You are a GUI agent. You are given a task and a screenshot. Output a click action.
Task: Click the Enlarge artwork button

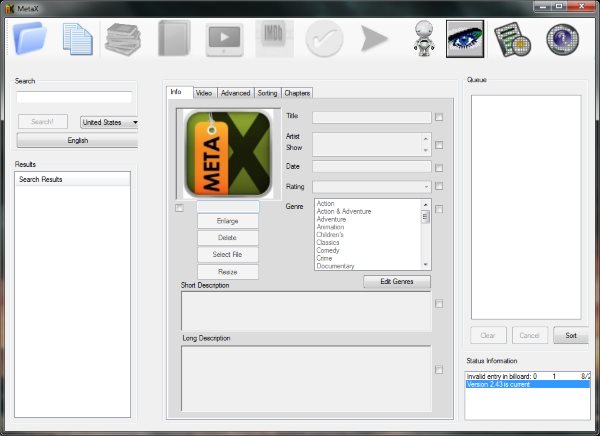228,221
